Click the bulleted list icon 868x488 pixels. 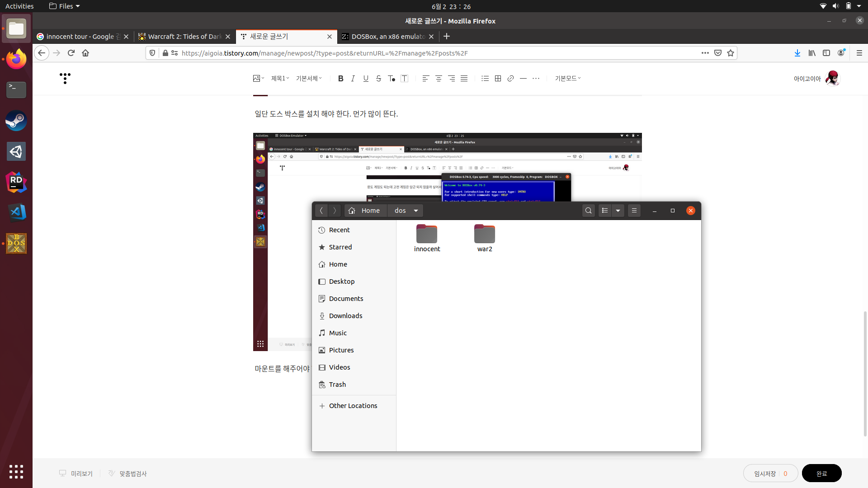coord(485,79)
